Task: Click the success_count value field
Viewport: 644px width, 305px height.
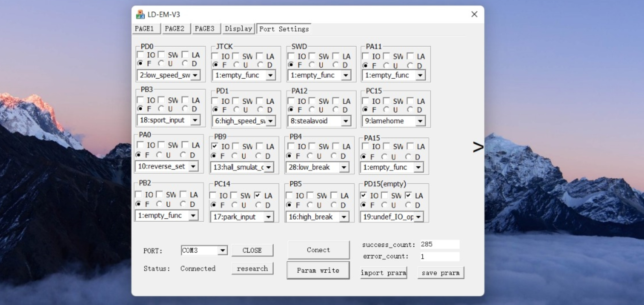Action: pyautogui.click(x=439, y=244)
